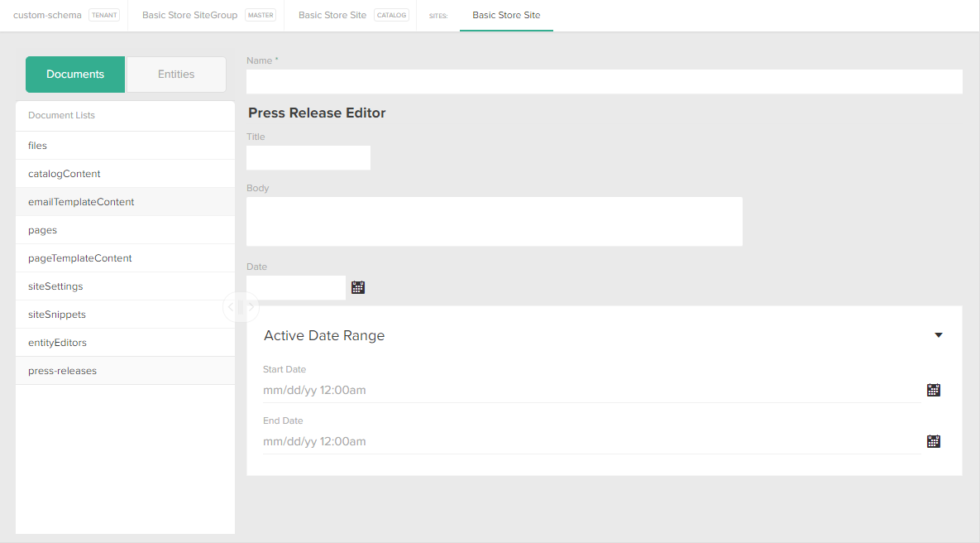Click the Name input field
The image size is (980, 543).
tap(604, 81)
